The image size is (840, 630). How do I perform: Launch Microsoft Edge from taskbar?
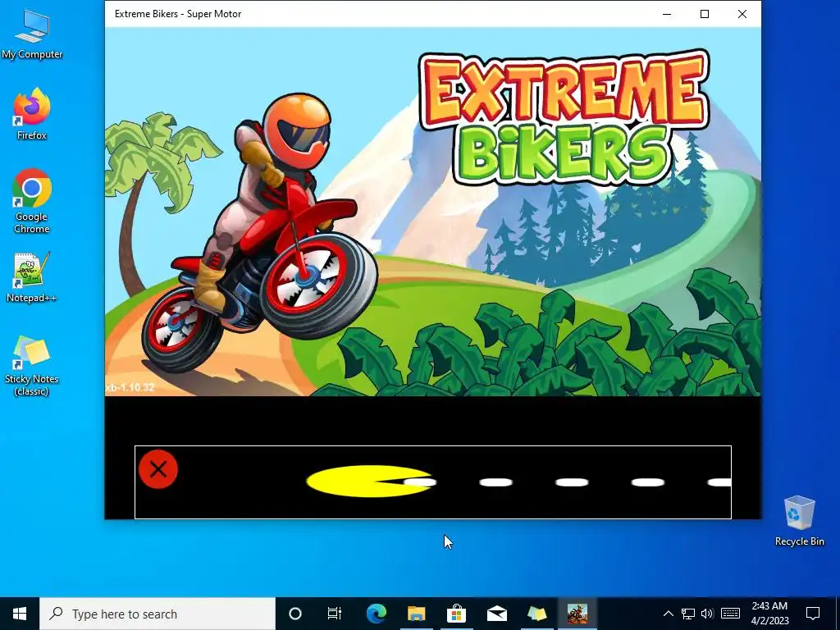tap(376, 614)
